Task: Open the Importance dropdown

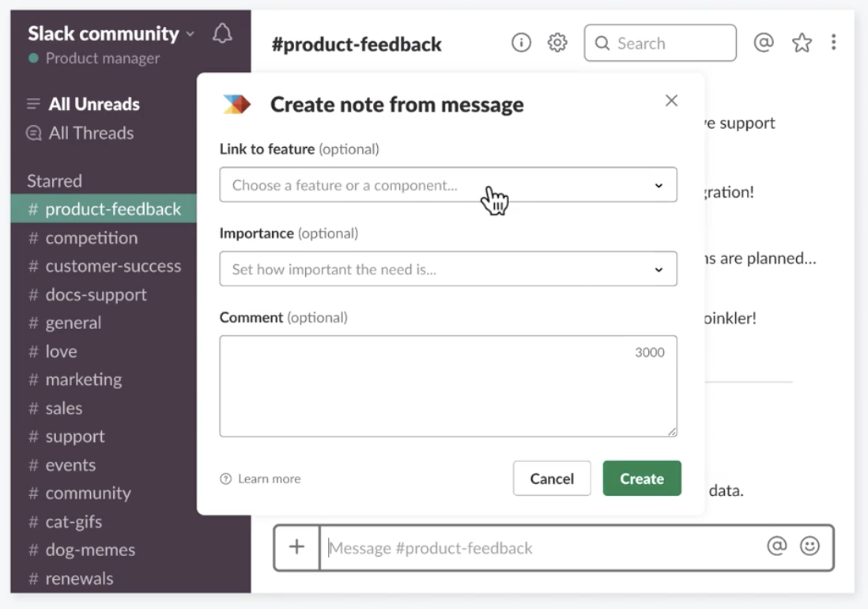Action: pyautogui.click(x=447, y=270)
